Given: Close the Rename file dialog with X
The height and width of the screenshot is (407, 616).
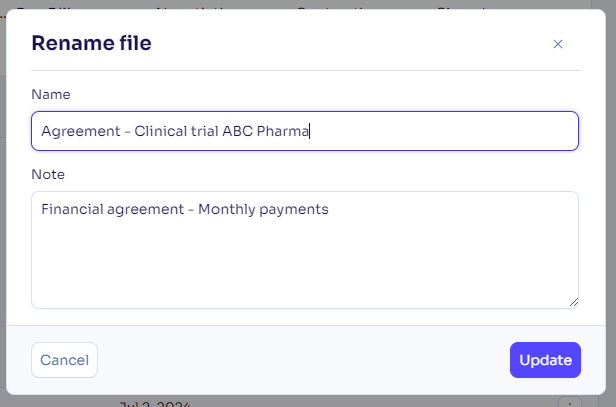Looking at the screenshot, I should 558,43.
